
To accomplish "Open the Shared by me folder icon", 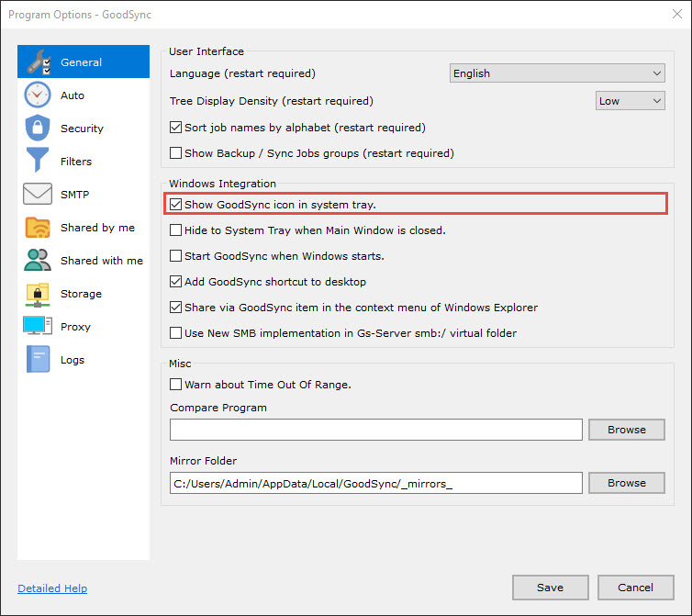I will (38, 228).
